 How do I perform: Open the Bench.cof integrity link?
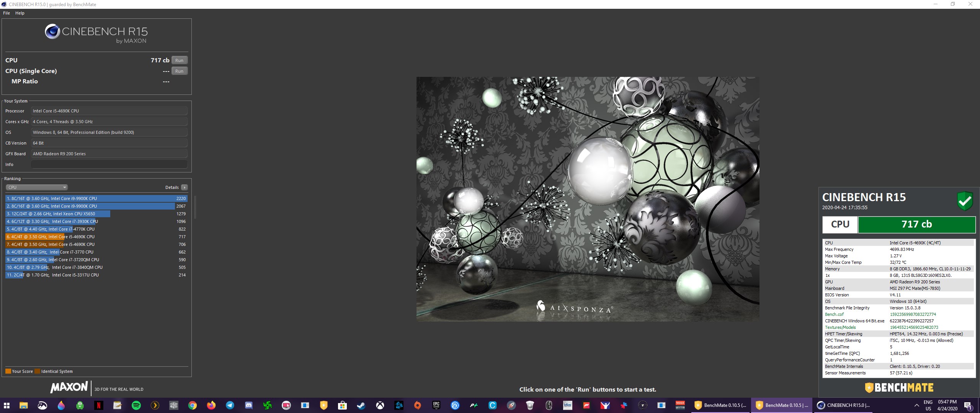(x=834, y=314)
